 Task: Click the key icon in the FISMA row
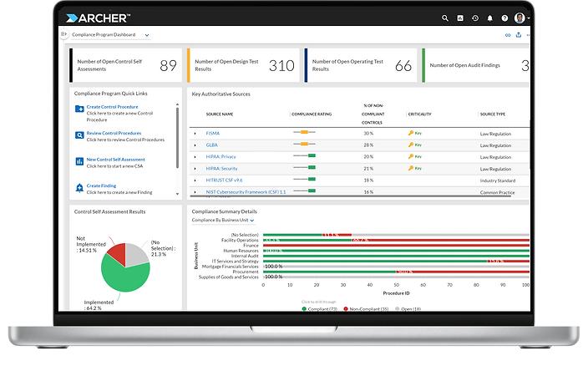pos(411,133)
